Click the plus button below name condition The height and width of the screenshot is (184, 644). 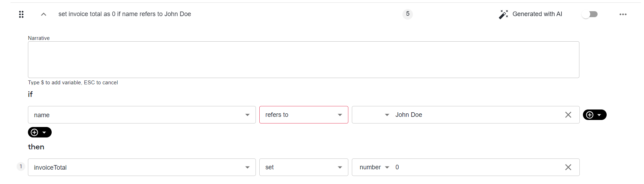[40, 132]
